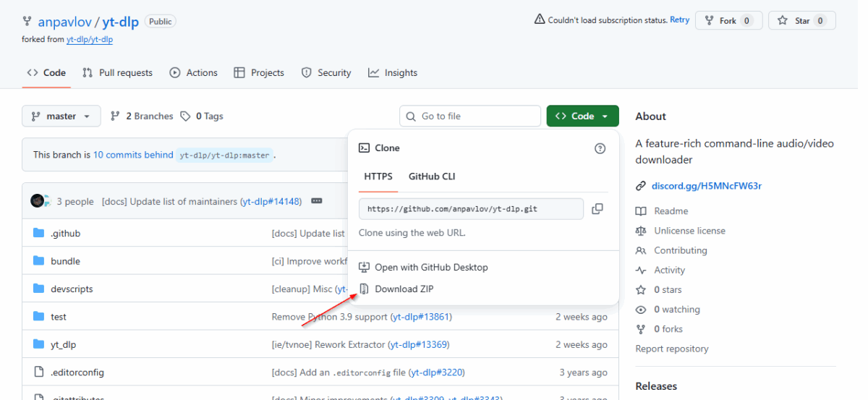This screenshot has height=400, width=868.
Task: Copy the clone URL to clipboard
Action: (x=597, y=209)
